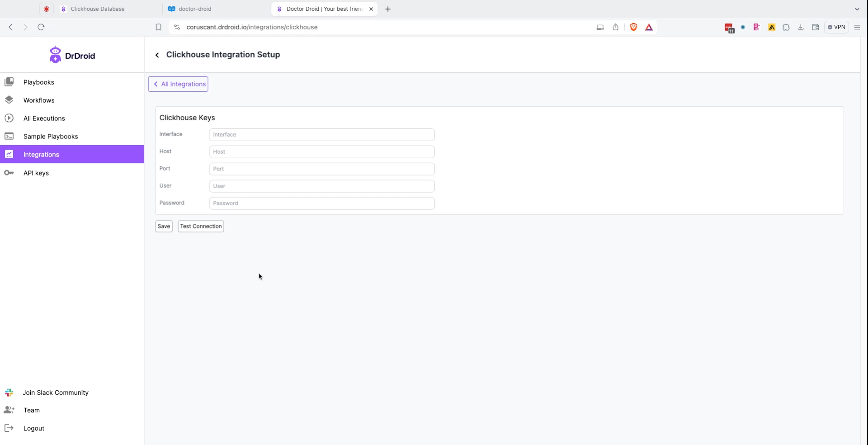The height and width of the screenshot is (445, 868).
Task: Click the Brave Rewards triangle icon
Action: 649,27
